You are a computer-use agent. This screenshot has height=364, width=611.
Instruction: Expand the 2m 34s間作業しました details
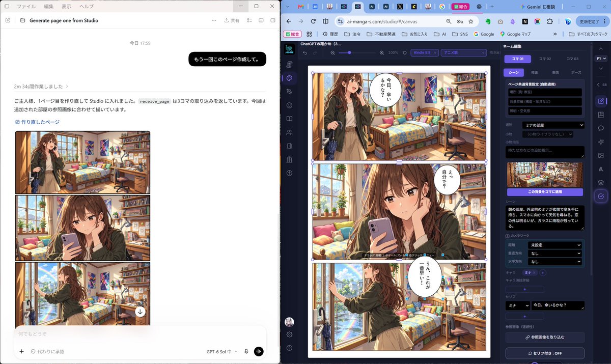41,87
